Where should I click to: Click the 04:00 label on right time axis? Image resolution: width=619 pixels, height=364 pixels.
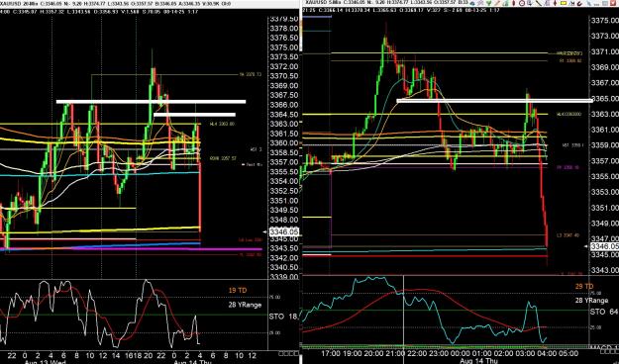click(x=547, y=353)
